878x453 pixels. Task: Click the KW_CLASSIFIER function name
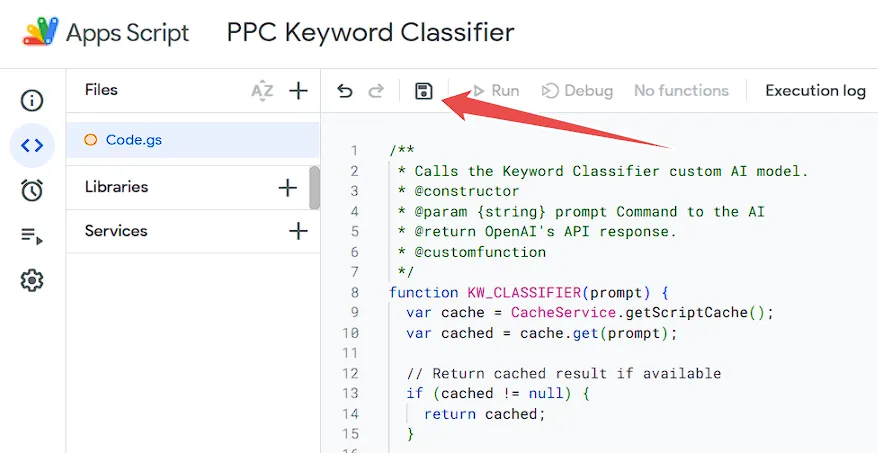click(524, 293)
